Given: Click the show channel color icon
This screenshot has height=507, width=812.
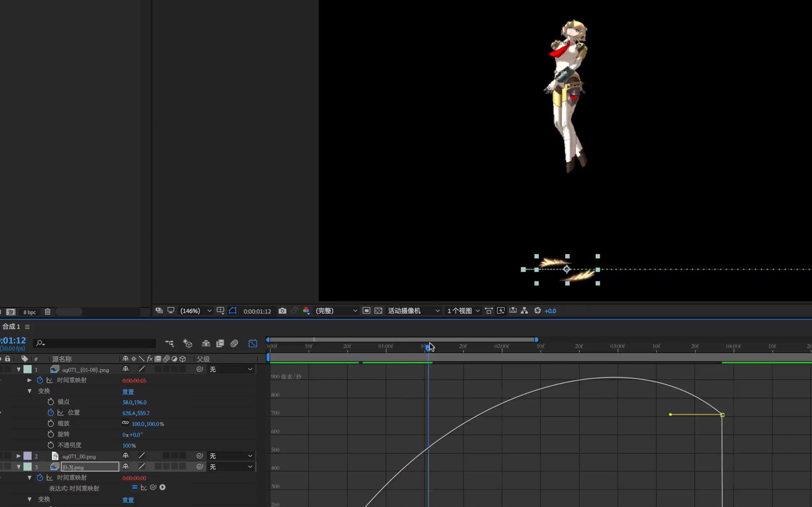Looking at the screenshot, I should pos(306,311).
